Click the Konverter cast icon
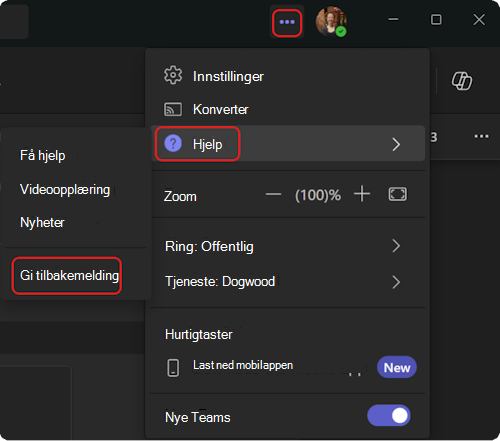 pyautogui.click(x=173, y=109)
